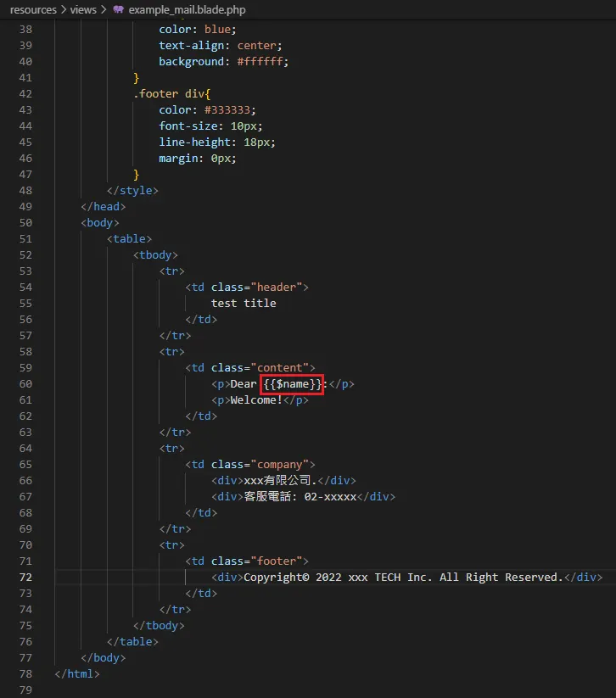The height and width of the screenshot is (698, 616).
Task: Click the closing </tbody> tag
Action: tap(159, 625)
